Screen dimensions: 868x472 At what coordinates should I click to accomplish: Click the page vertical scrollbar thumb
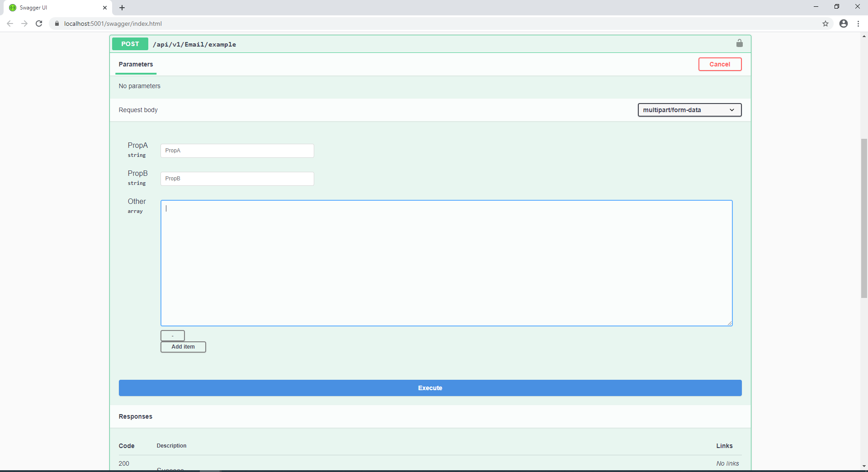(864, 218)
